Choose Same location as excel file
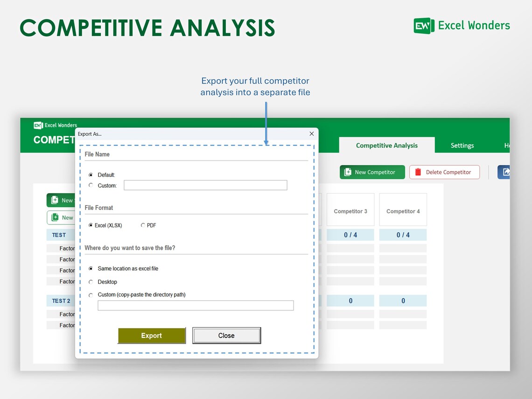 (91, 268)
